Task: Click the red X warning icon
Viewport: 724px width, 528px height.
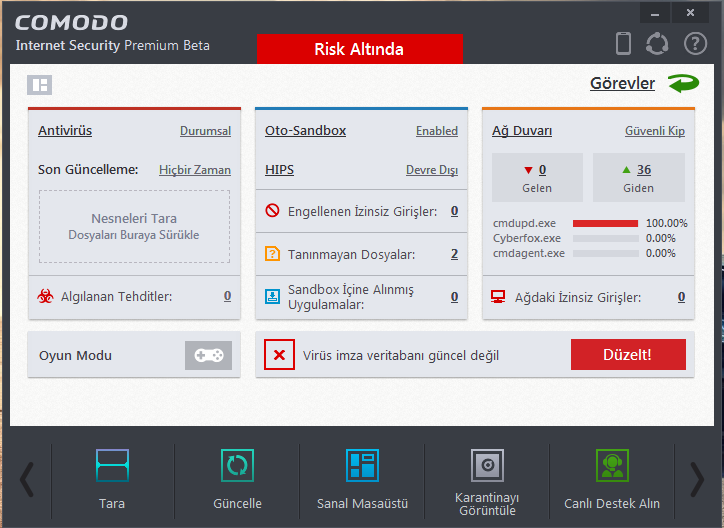Action: 279,354
